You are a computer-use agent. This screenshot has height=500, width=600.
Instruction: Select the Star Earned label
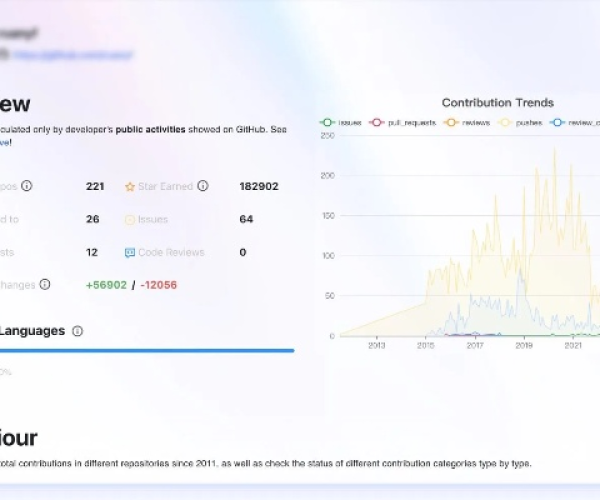pyautogui.click(x=165, y=186)
